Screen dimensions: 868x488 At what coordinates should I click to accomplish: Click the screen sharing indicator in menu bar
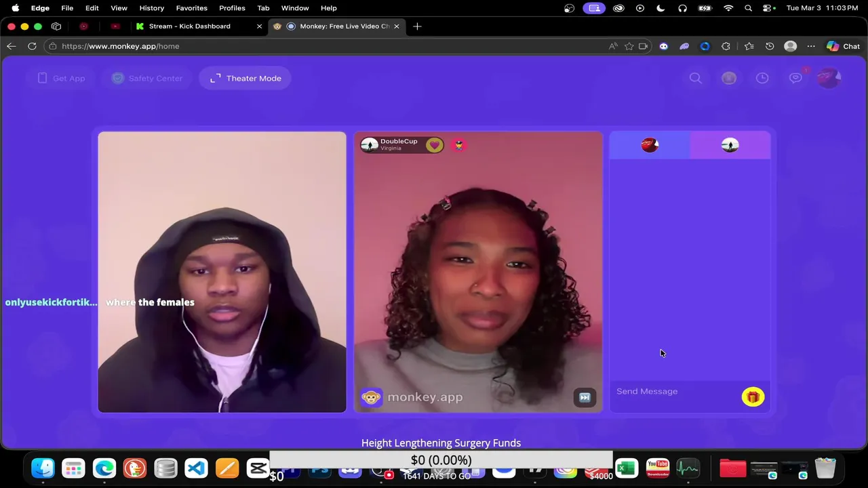[x=594, y=8]
